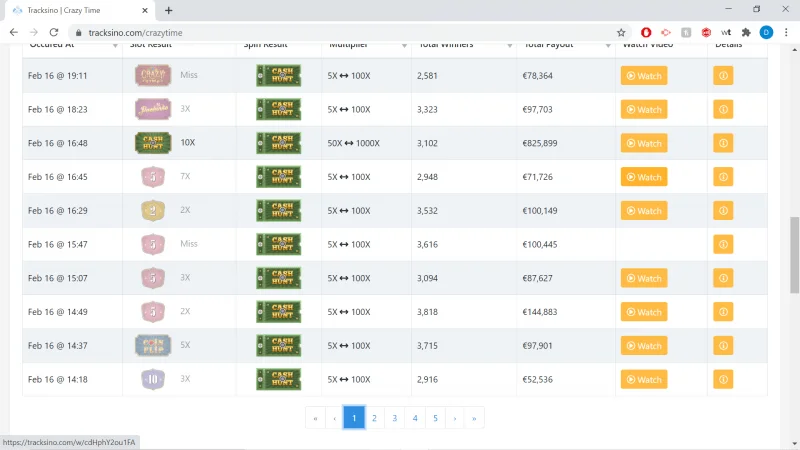Open details icon for Feb 16 @ 16:48 row
Viewport: 800px width, 450px height.
(723, 143)
